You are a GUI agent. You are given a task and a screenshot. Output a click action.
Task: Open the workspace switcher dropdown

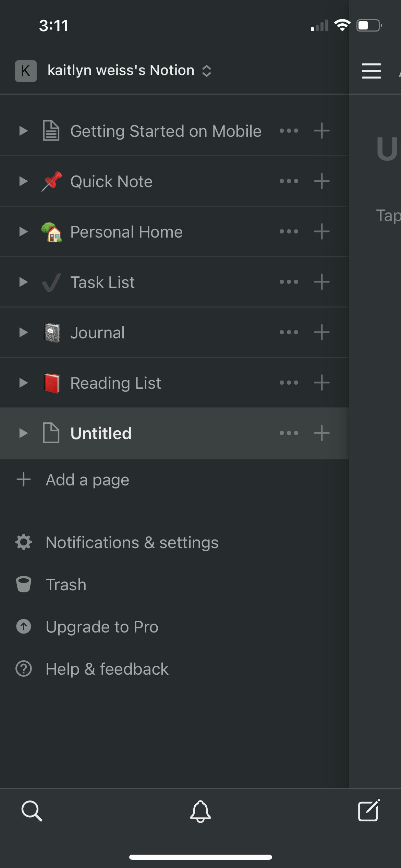(x=207, y=71)
